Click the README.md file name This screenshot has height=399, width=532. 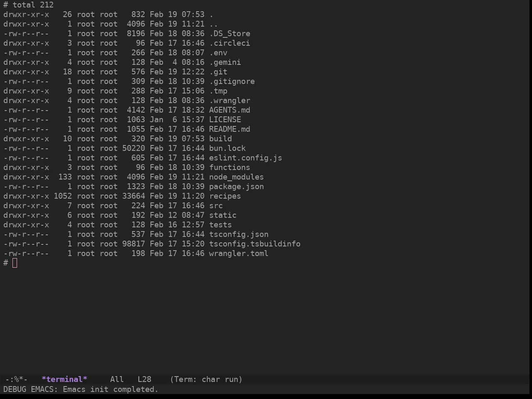[x=229, y=129]
